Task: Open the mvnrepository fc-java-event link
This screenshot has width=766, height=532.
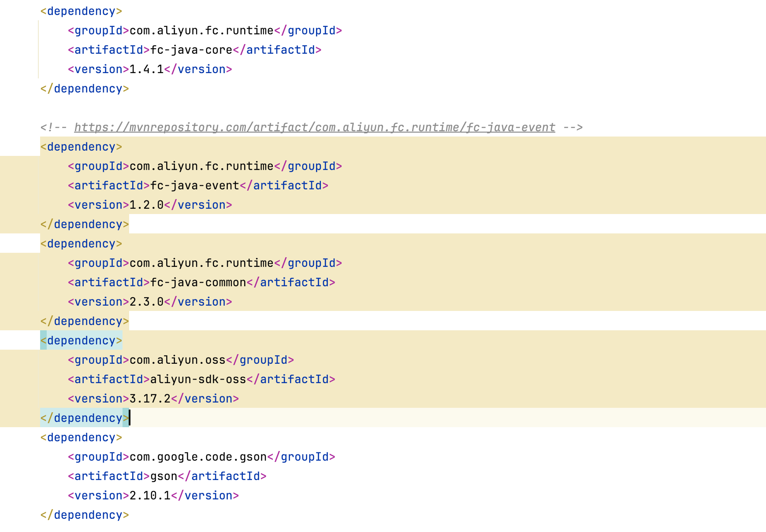Action: pos(315,127)
